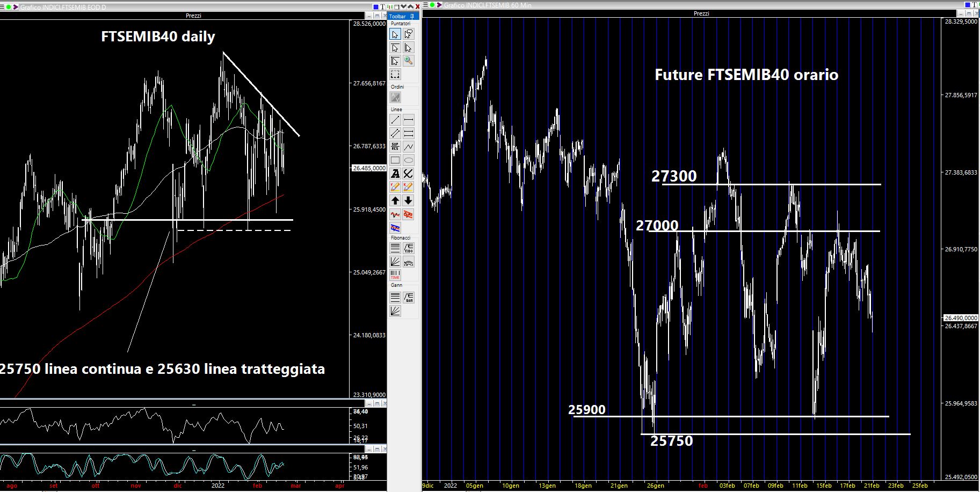The width and height of the screenshot is (980, 492).
Task: Click the blue regression channel tool
Action: (395, 228)
